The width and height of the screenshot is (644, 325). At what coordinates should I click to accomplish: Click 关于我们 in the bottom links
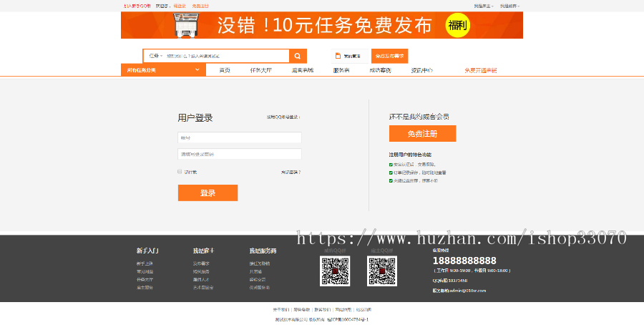pos(281,310)
